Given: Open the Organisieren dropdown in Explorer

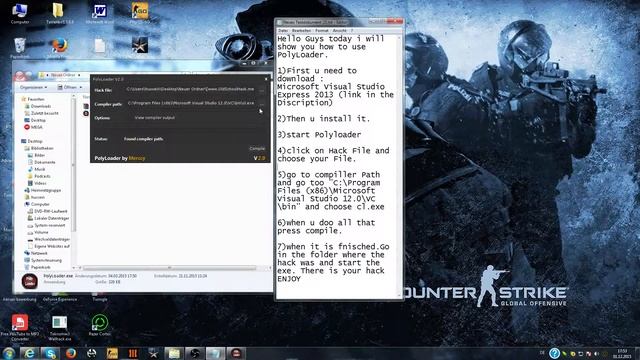Looking at the screenshot, I should [x=33, y=87].
